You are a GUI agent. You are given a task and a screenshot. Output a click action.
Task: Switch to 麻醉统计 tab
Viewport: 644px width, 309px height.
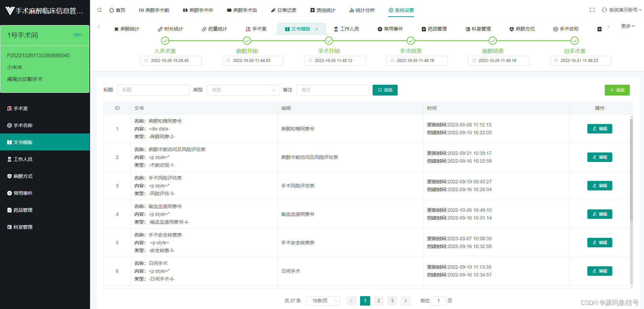pyautogui.click(x=127, y=29)
